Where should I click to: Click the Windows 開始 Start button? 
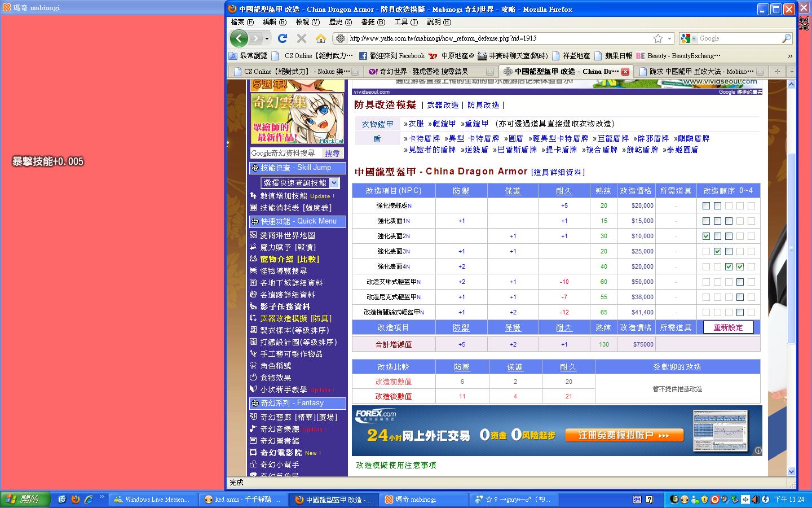click(25, 499)
